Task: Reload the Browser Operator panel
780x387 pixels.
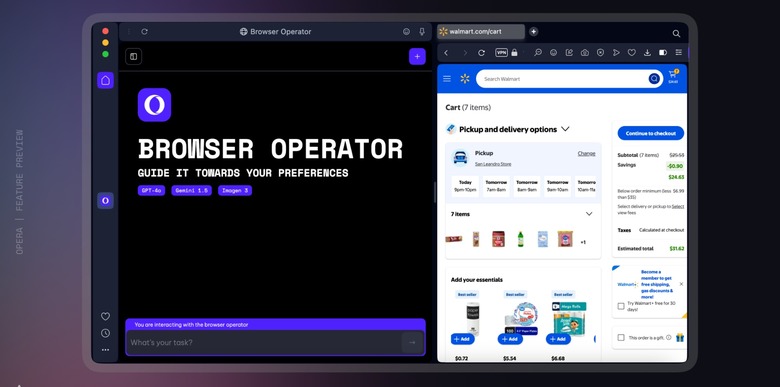Action: click(x=144, y=31)
